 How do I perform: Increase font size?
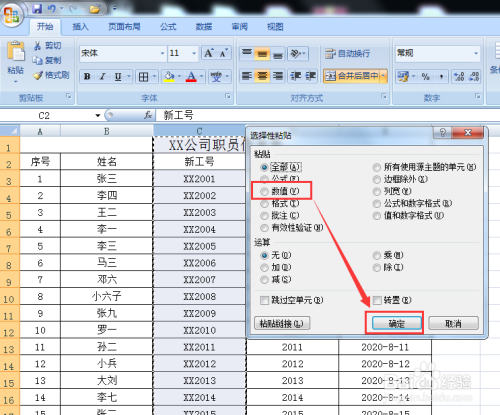point(209,53)
